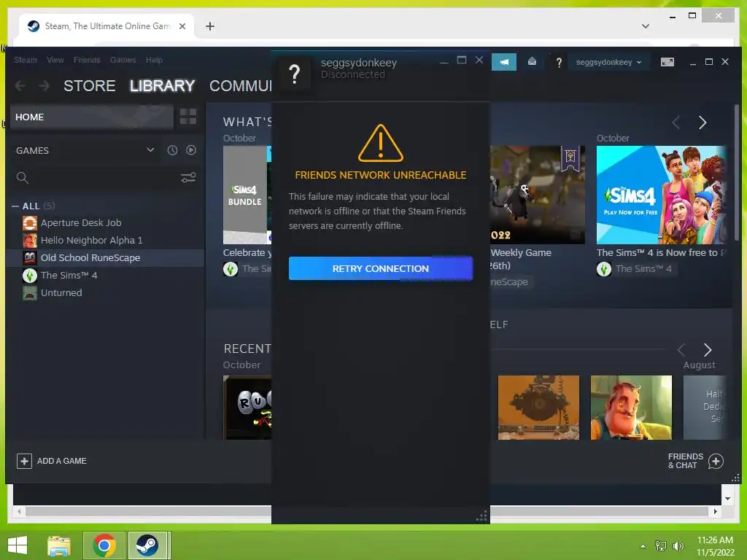This screenshot has height=560, width=747.
Task: Open a new Chrome tab
Action: (210, 26)
